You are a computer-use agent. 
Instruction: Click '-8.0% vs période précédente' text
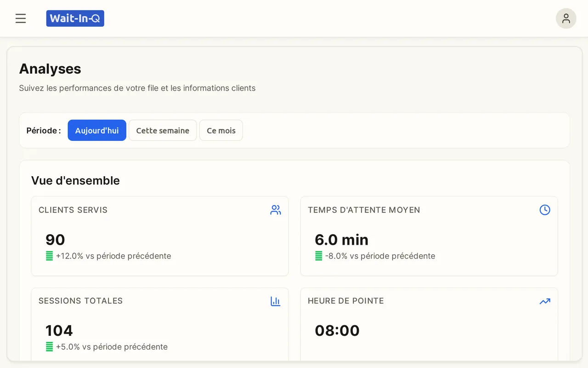pyautogui.click(x=380, y=256)
